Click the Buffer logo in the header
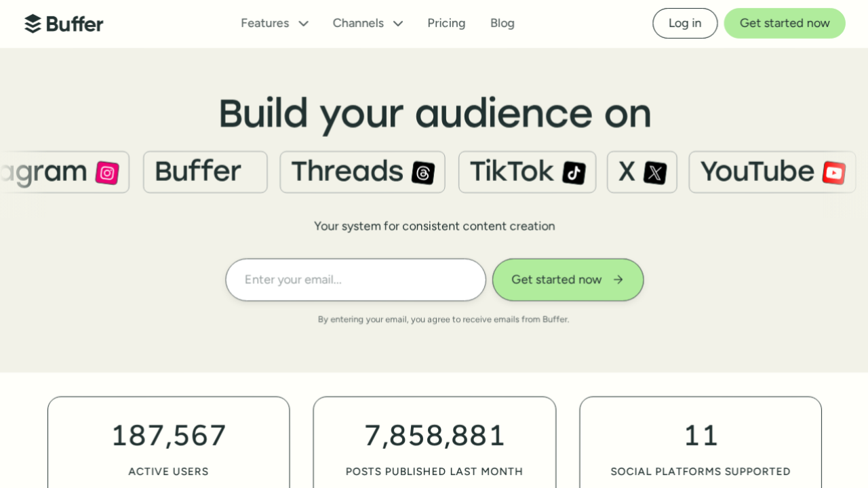The image size is (868, 488). click(x=64, y=24)
